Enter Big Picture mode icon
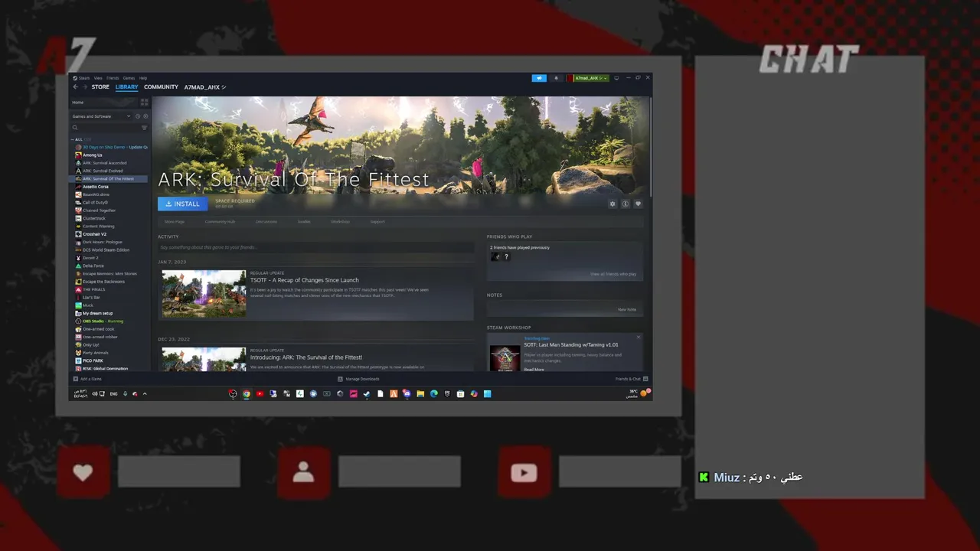980x551 pixels. (616, 78)
